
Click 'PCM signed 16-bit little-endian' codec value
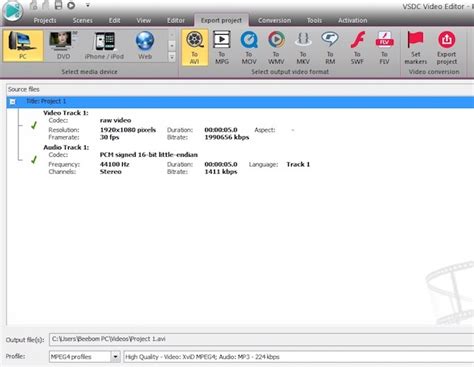(149, 155)
